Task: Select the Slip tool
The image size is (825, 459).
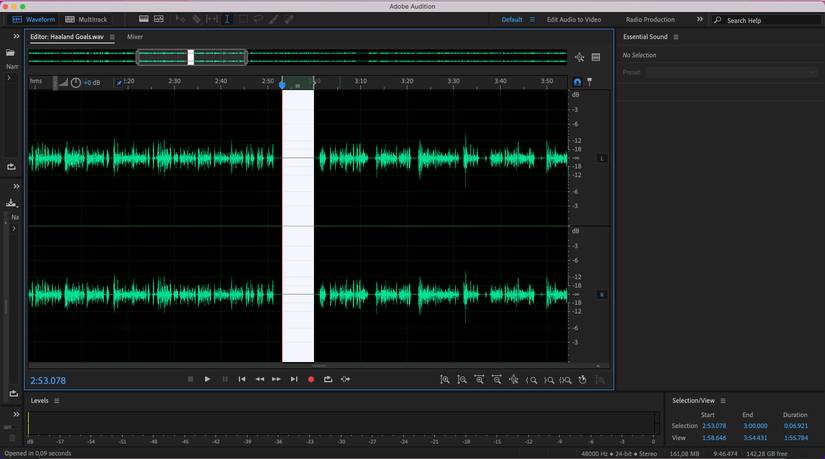Action: (x=212, y=19)
